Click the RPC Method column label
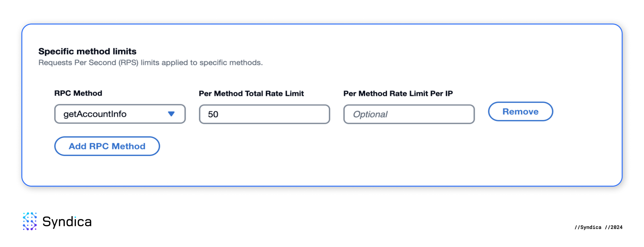This screenshot has height=247, width=644. click(78, 93)
